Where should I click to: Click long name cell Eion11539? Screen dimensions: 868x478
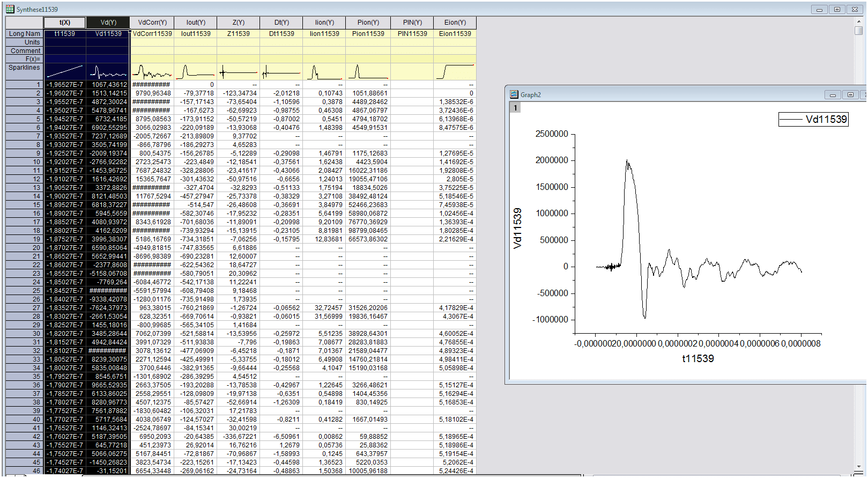tap(455, 33)
